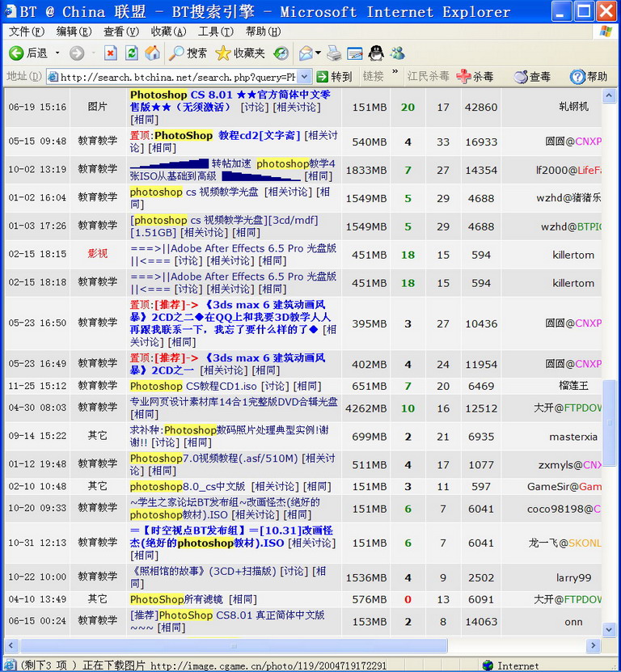The image size is (621, 672).
Task: Click the 4262MB size cell
Action: click(365, 408)
